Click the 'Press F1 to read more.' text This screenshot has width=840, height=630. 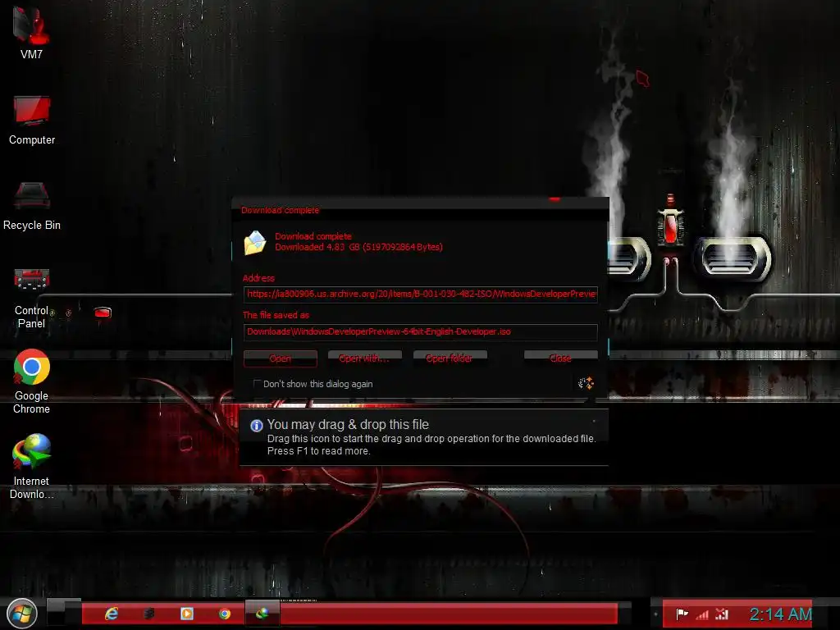tap(319, 451)
